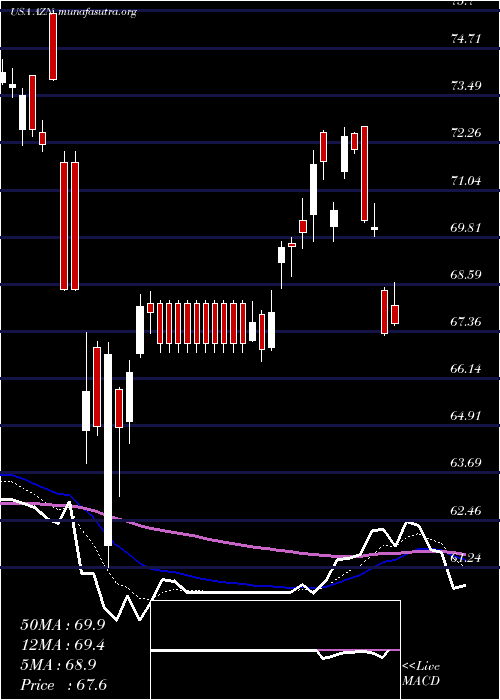Click the 69.81 price axis label
500x700 pixels.
click(x=466, y=228)
